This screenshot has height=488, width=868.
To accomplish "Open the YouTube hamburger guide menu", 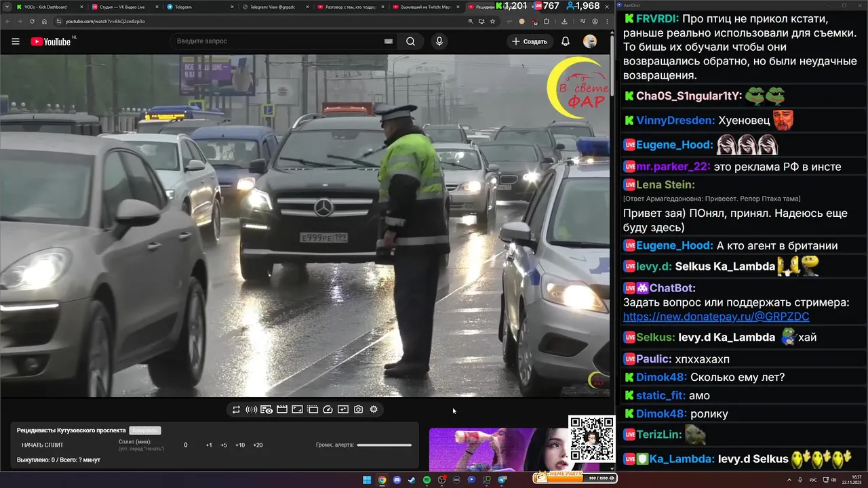I will click(15, 41).
